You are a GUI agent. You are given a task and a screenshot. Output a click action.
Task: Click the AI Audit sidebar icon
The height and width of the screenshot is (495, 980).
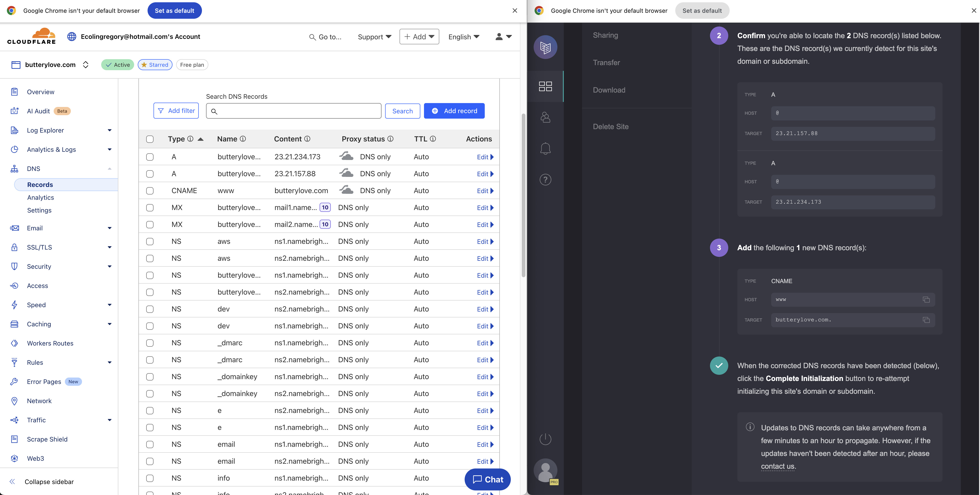coord(14,111)
